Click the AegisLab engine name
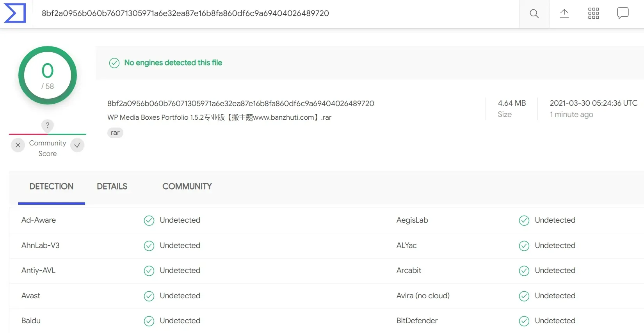The width and height of the screenshot is (644, 333). coord(412,220)
